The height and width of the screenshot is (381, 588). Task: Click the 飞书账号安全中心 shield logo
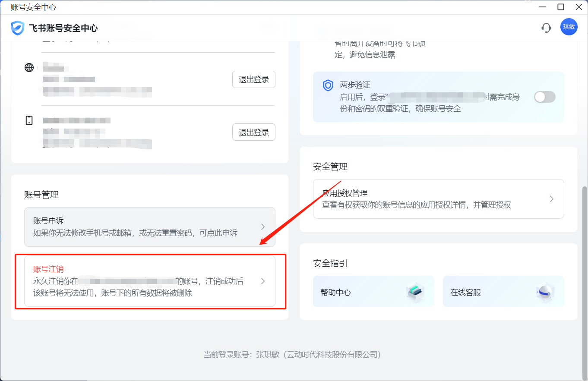pyautogui.click(x=17, y=27)
